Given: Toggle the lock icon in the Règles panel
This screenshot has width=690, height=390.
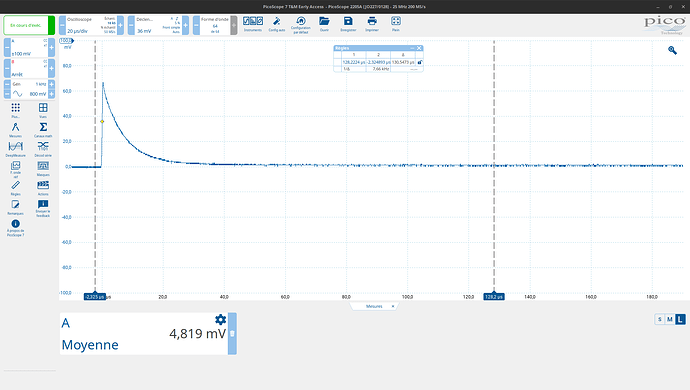Looking at the screenshot, I should pyautogui.click(x=420, y=63).
